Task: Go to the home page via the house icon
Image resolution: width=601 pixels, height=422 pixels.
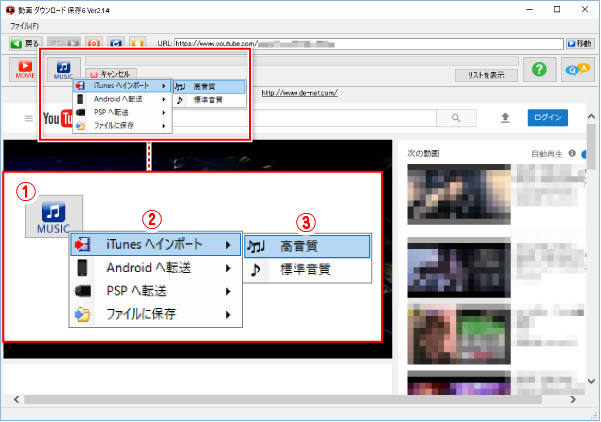Action: pyautogui.click(x=138, y=43)
